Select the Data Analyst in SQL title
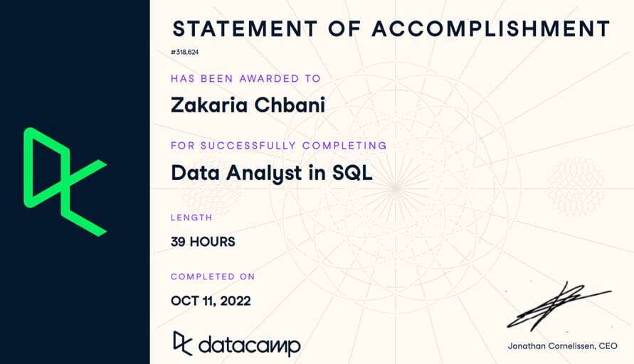 point(271,173)
